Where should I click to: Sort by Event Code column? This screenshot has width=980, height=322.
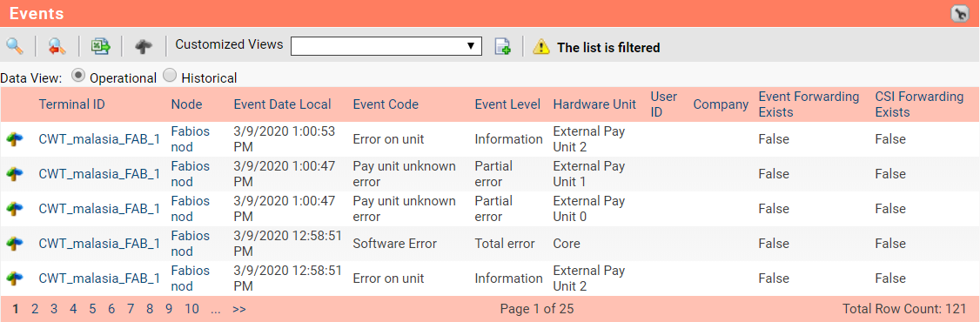(x=386, y=104)
